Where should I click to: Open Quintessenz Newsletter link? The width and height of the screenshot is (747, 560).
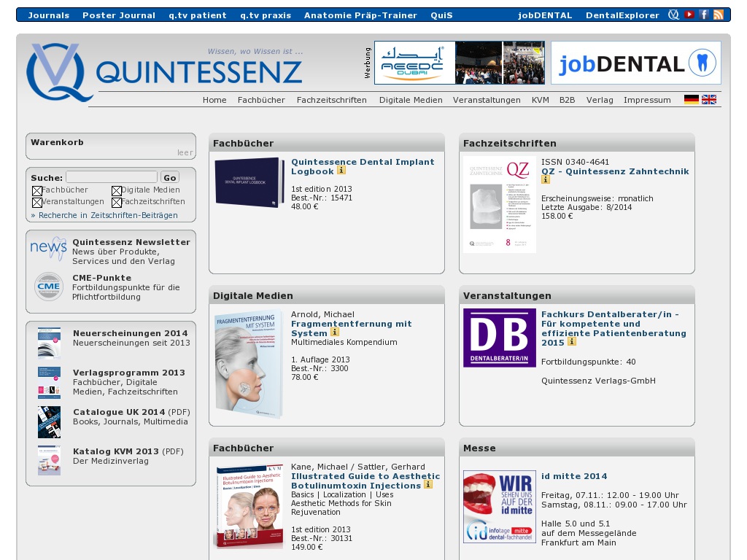click(131, 242)
